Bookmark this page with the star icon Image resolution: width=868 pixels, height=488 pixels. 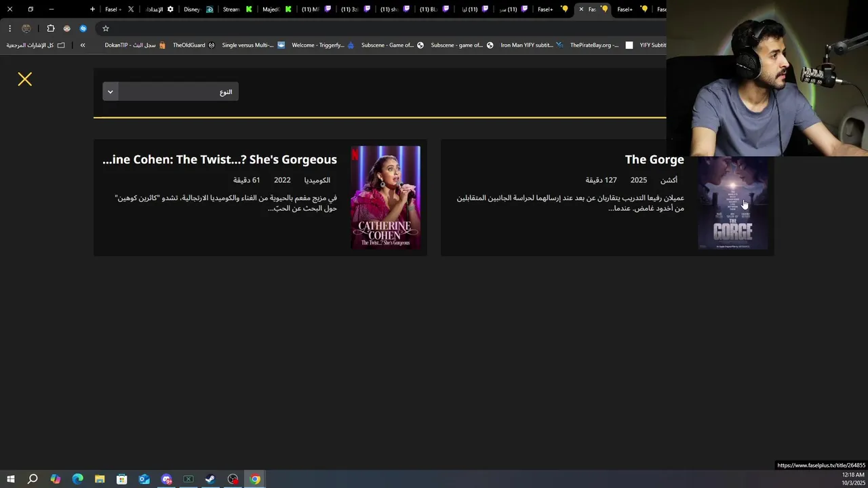coord(106,28)
